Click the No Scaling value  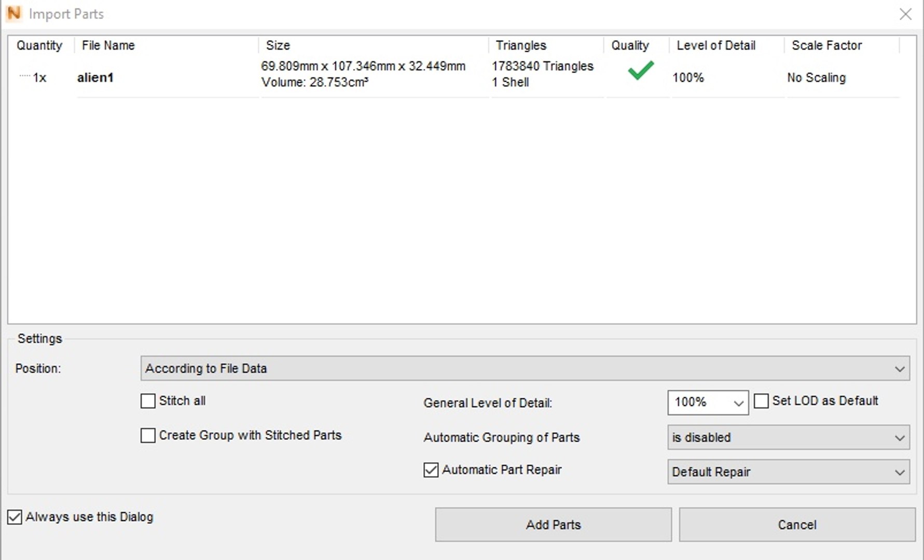coord(817,78)
